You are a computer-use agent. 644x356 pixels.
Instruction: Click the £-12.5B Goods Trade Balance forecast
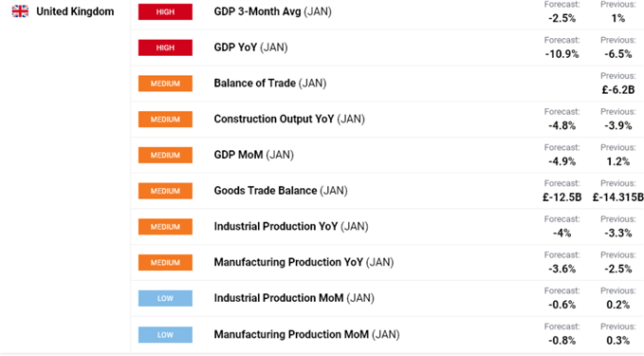pos(561,197)
